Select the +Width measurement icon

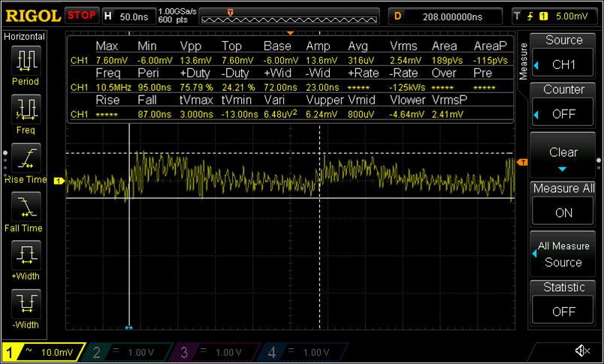26,256
